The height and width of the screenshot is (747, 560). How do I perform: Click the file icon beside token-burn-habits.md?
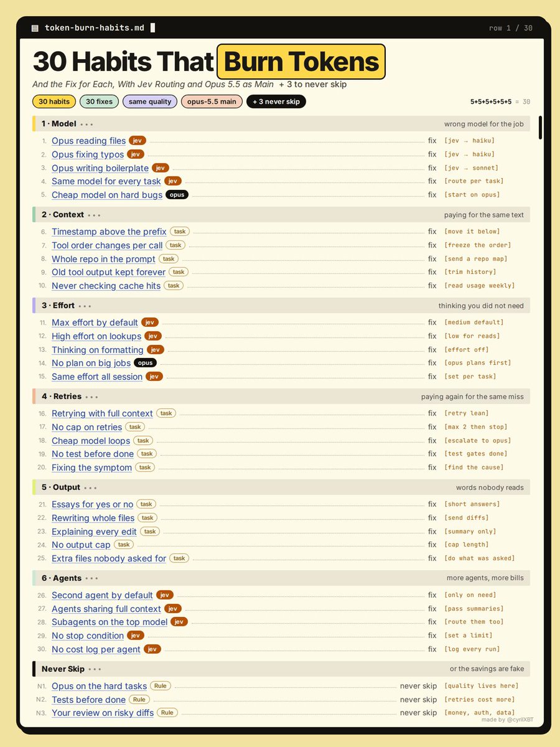(x=35, y=28)
